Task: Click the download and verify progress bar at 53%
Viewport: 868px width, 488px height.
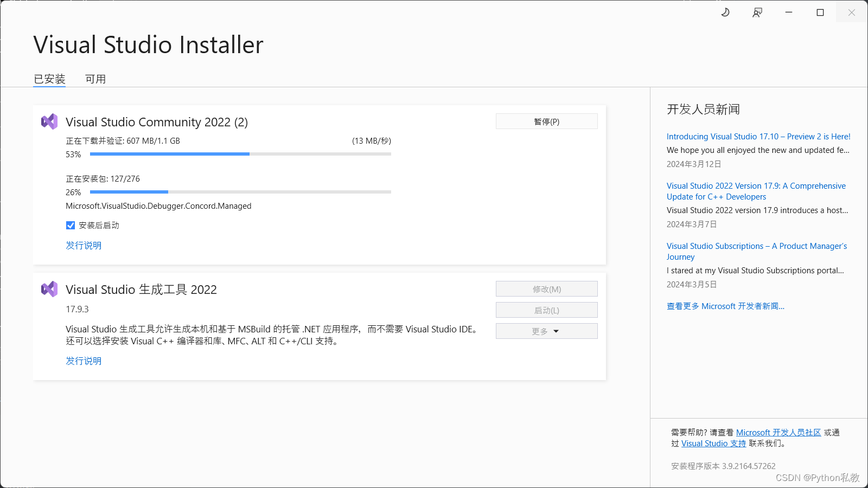Action: tap(240, 154)
